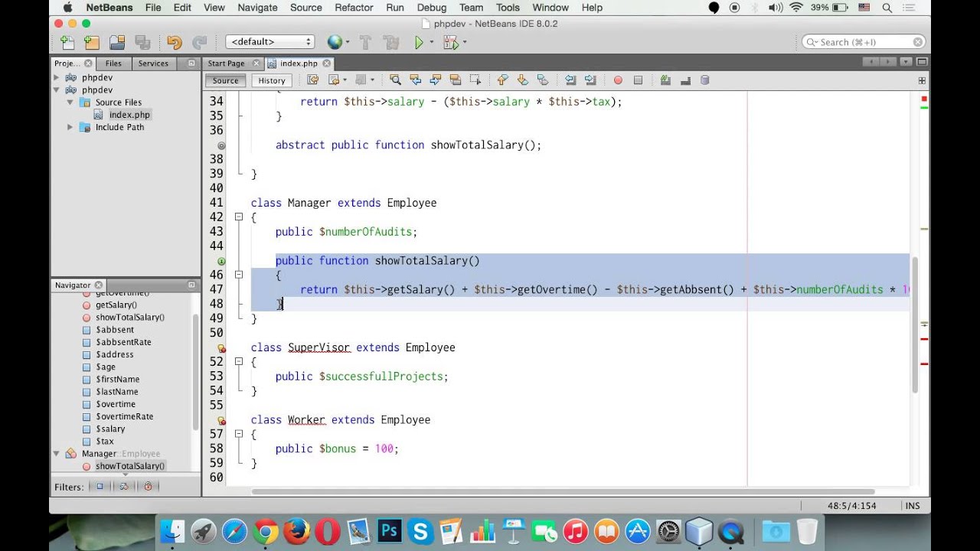This screenshot has width=980, height=551.
Task: Select index.php in the Projects tree
Action: pos(129,115)
